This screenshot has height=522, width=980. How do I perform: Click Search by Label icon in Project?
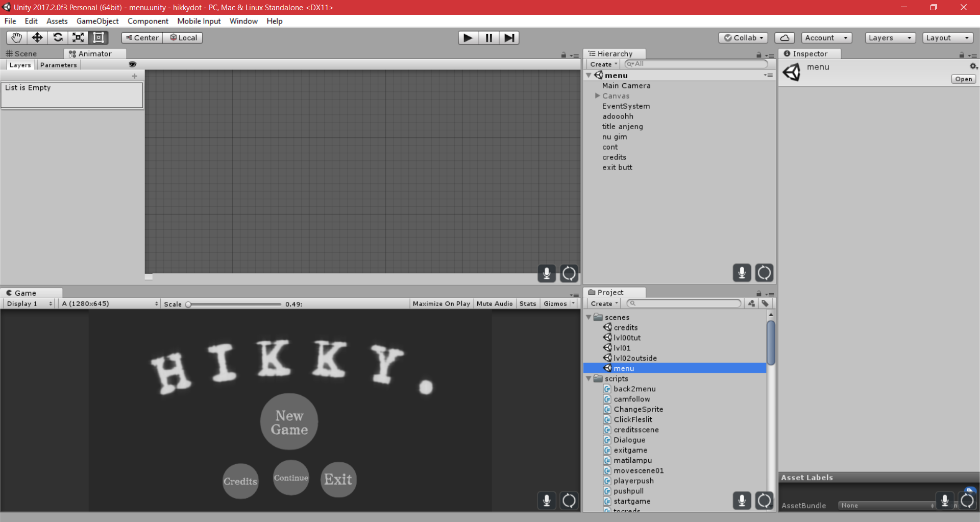point(765,303)
